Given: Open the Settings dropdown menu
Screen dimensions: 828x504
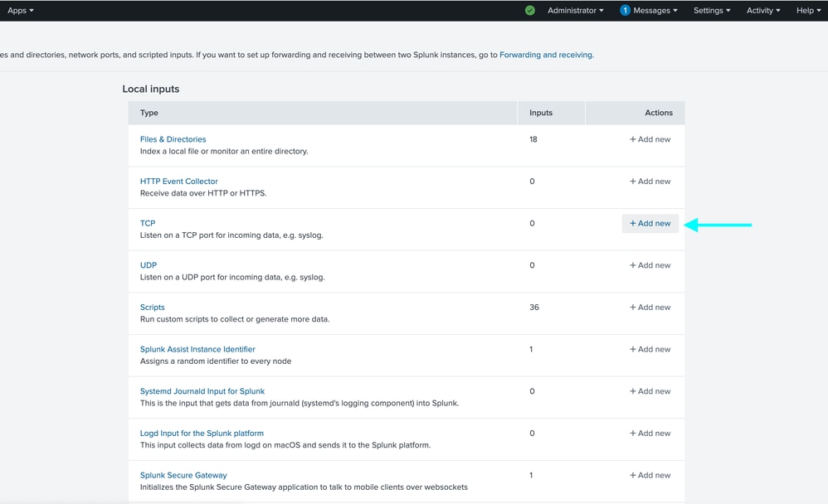Looking at the screenshot, I should click(712, 11).
